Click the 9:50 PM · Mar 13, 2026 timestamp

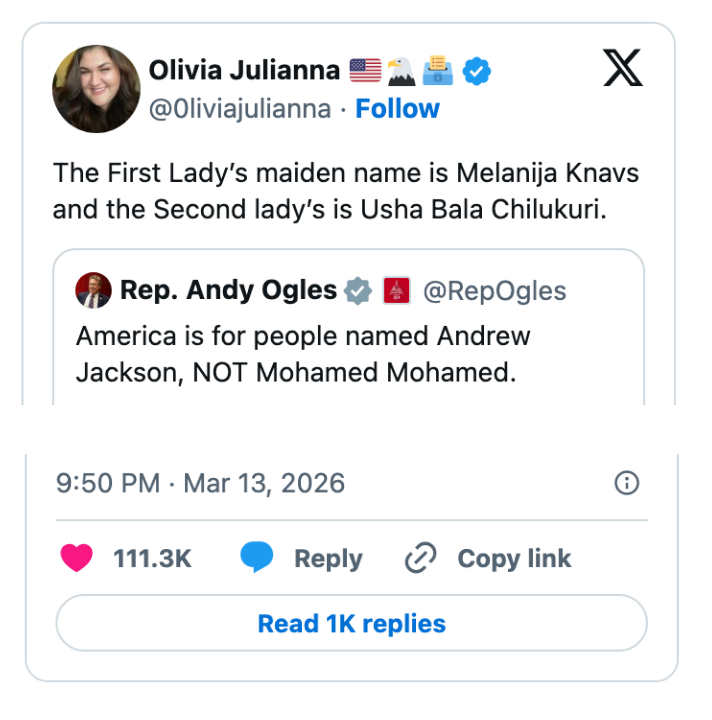(x=200, y=484)
